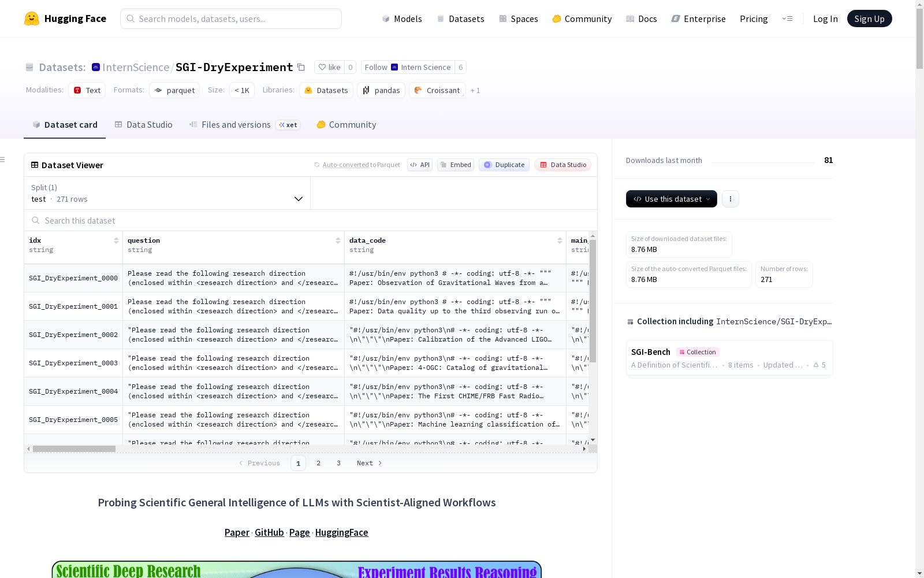Click Next page in dataset viewer

click(369, 463)
